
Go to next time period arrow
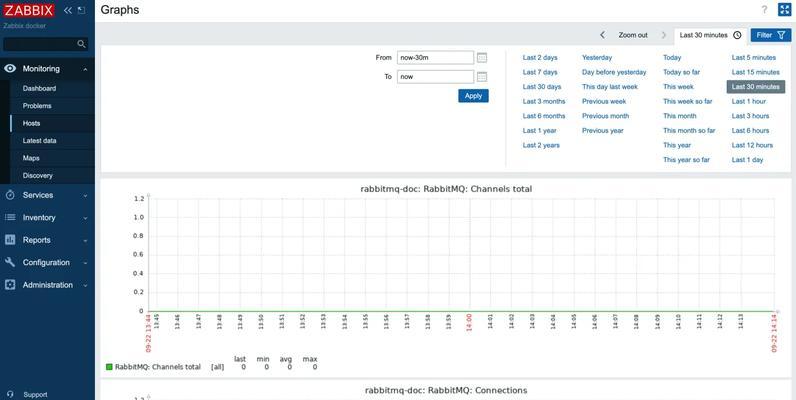click(664, 35)
